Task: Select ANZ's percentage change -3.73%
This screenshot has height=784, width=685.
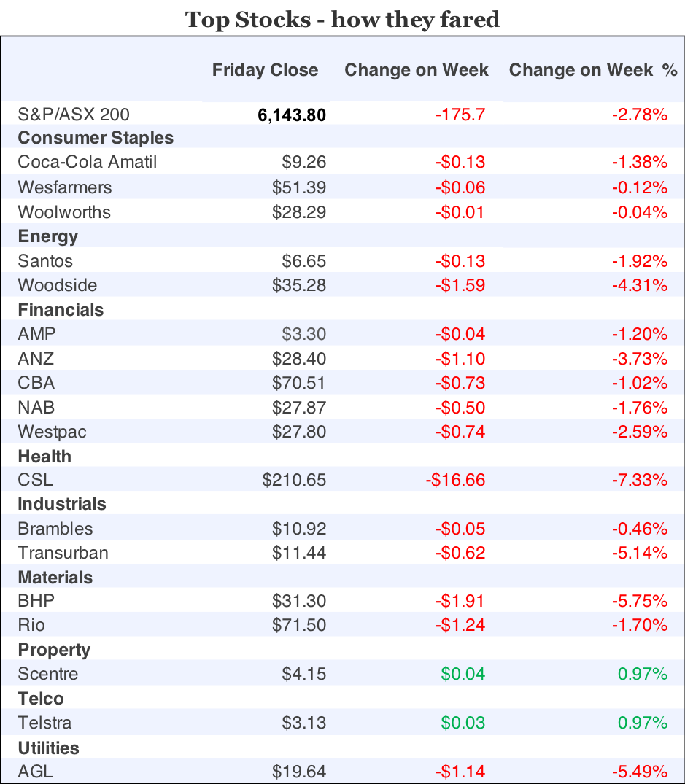Action: (641, 359)
